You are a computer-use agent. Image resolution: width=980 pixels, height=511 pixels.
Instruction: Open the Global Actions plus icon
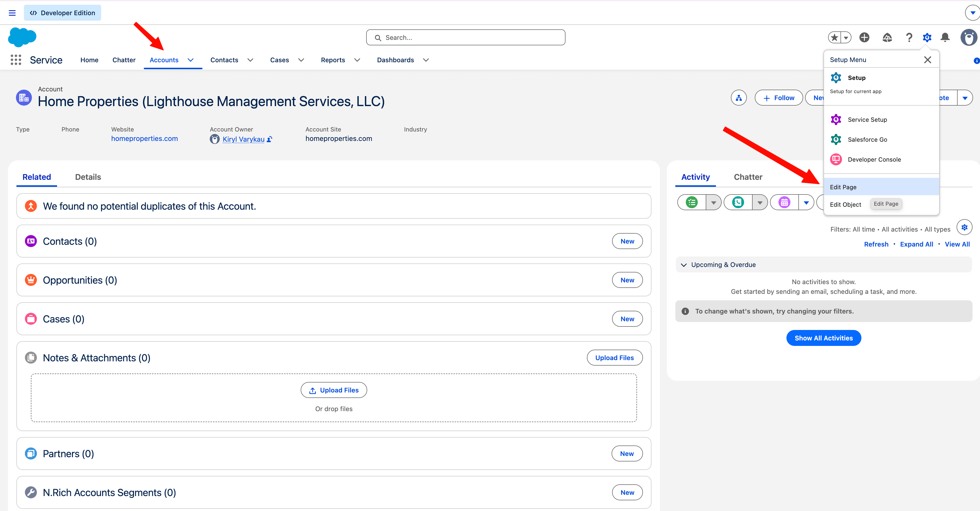click(864, 37)
